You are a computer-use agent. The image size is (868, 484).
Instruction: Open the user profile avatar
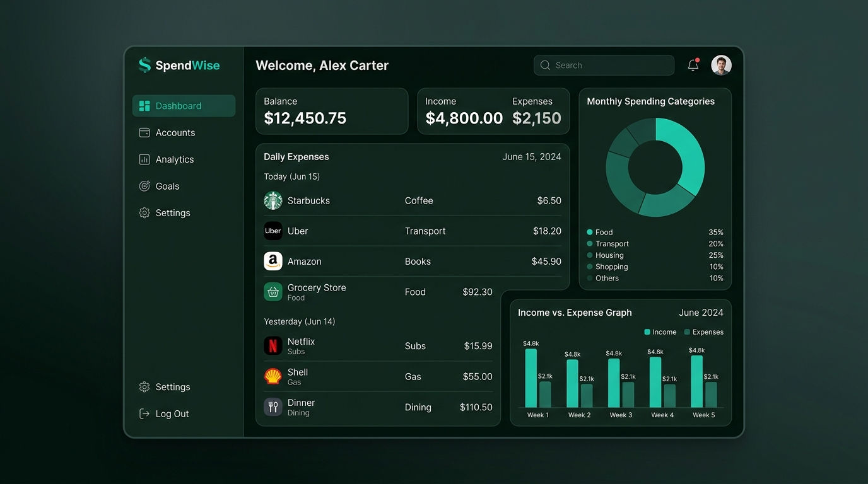(x=722, y=65)
